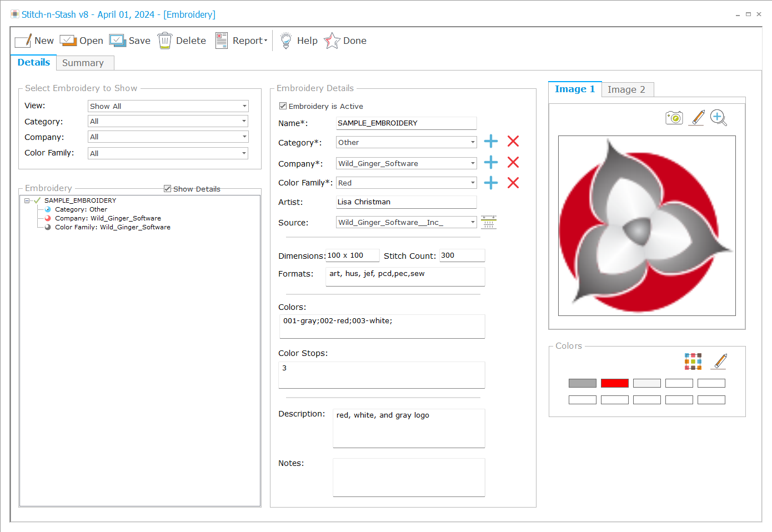Viewport: 772px width, 532px height.
Task: Expand the Company filter dropdown
Action: 168,137
